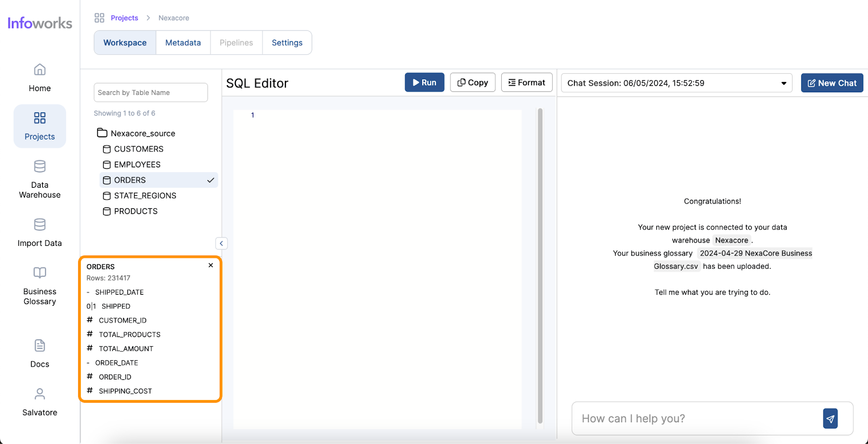This screenshot has height=444, width=868.
Task: Collapse the table sidebar with chevron
Action: coord(221,243)
